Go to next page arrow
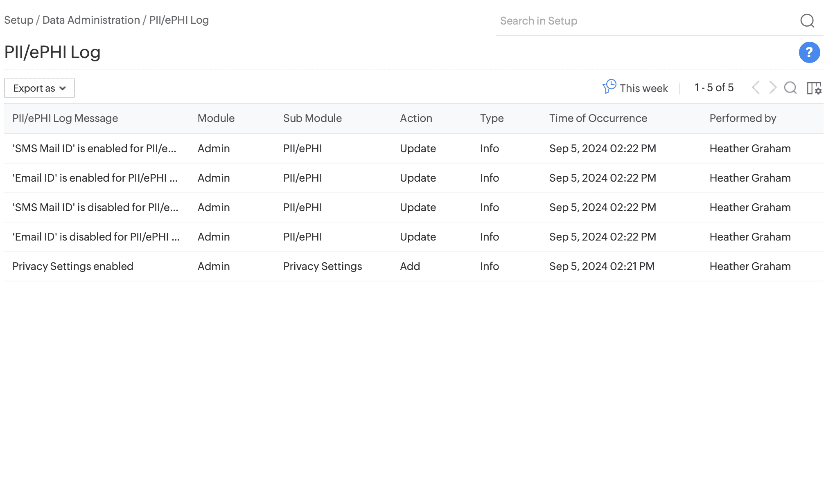 tap(772, 88)
